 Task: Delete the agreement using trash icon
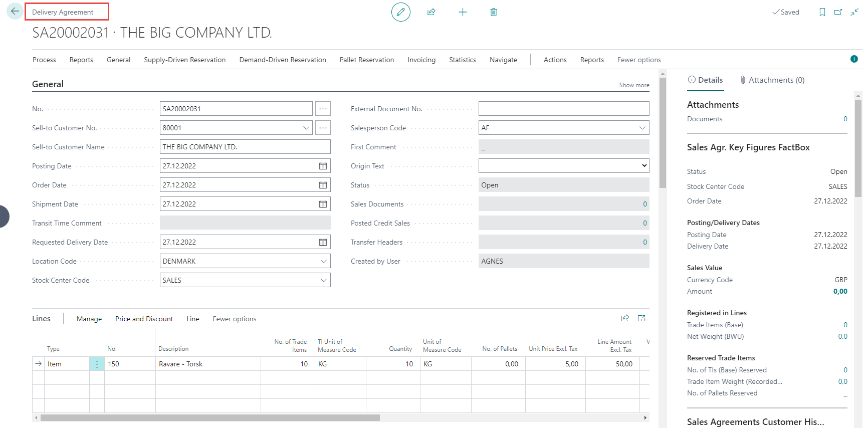click(494, 12)
